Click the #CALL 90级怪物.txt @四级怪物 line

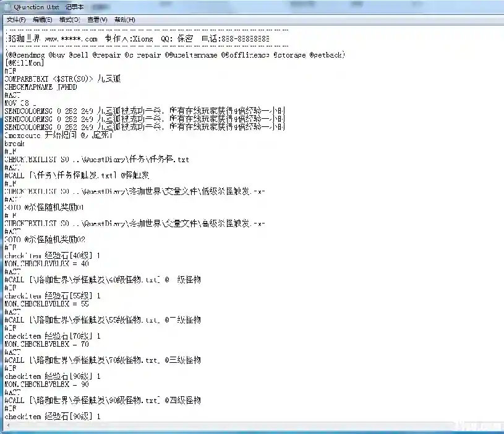[103, 401]
